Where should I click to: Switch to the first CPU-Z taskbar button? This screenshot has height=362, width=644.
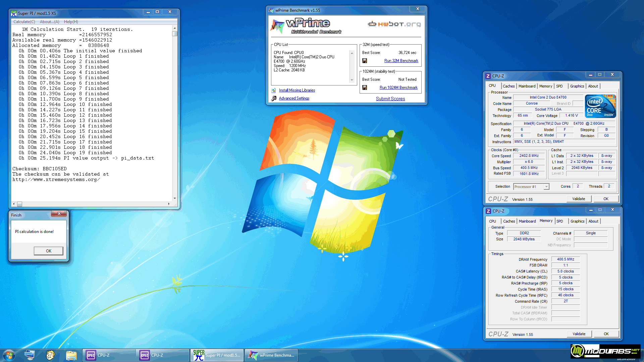(x=109, y=355)
